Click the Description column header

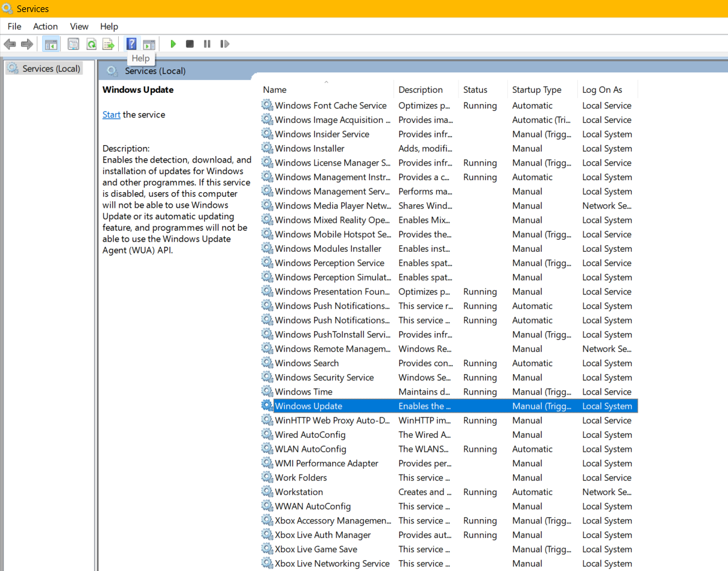pos(426,90)
